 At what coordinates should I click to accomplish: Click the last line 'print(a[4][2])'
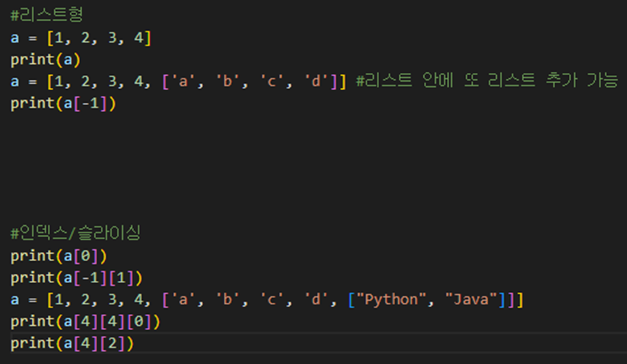pos(72,343)
